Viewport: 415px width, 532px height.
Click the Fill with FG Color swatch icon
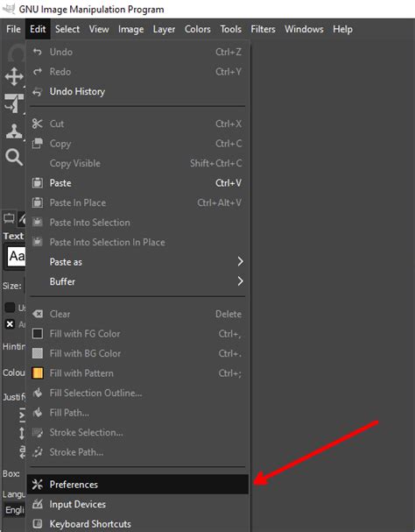(x=38, y=334)
